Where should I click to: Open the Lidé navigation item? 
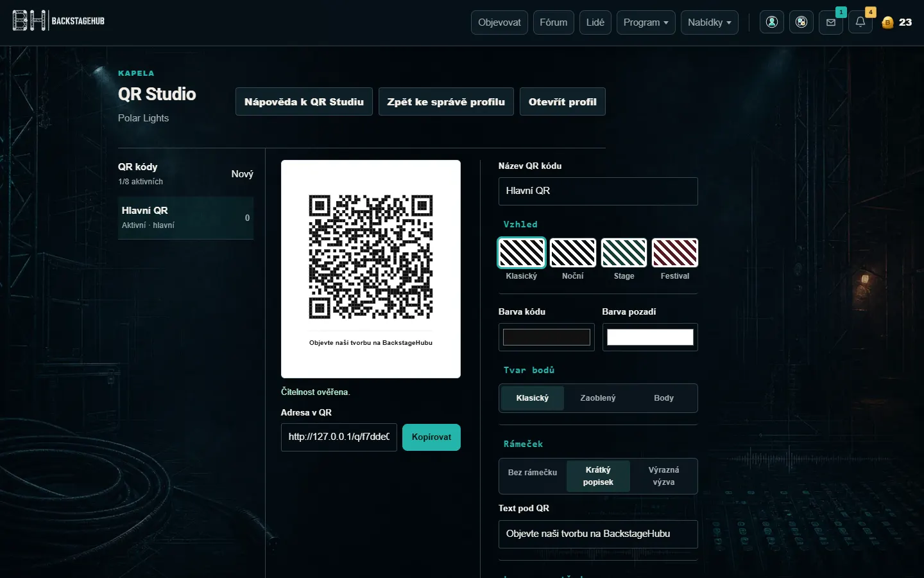click(595, 22)
